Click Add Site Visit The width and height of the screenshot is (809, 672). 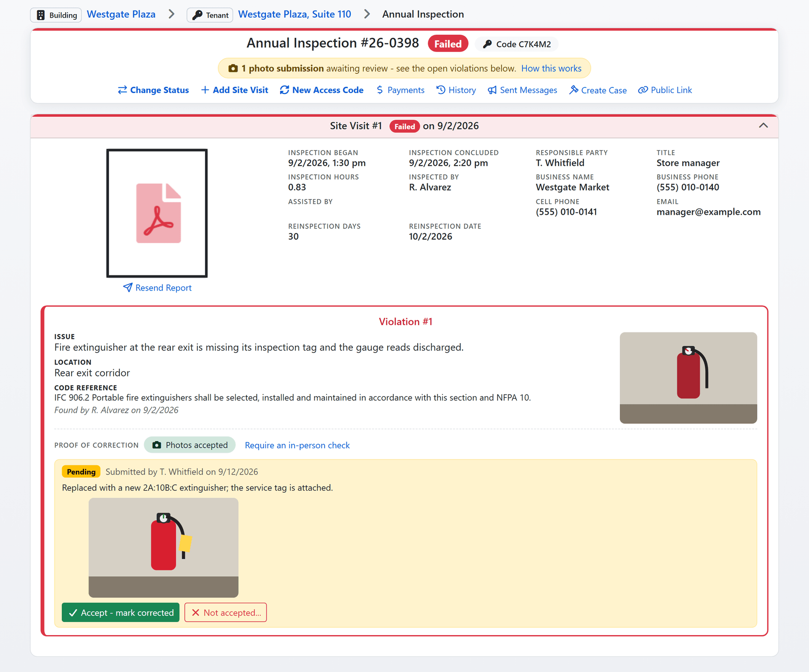235,90
